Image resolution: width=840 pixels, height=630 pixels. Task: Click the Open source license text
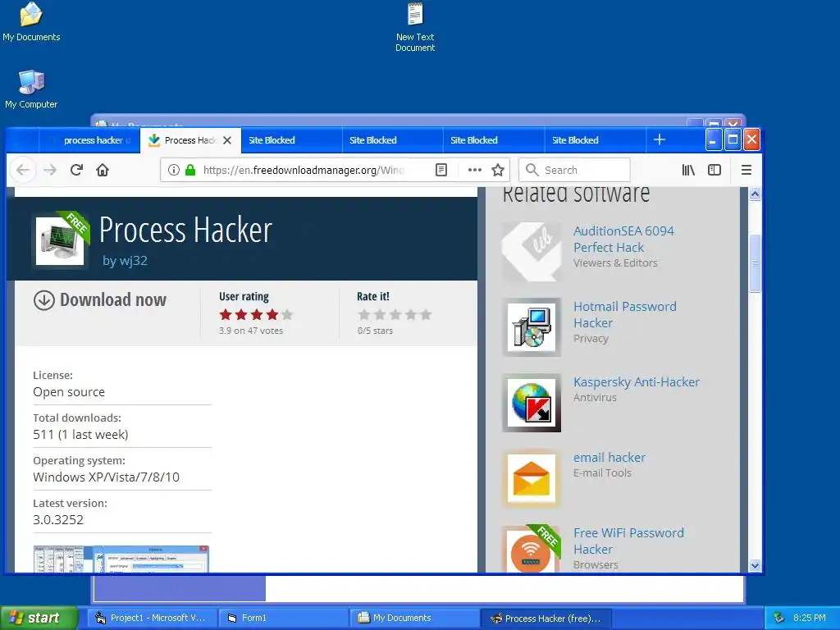(69, 392)
